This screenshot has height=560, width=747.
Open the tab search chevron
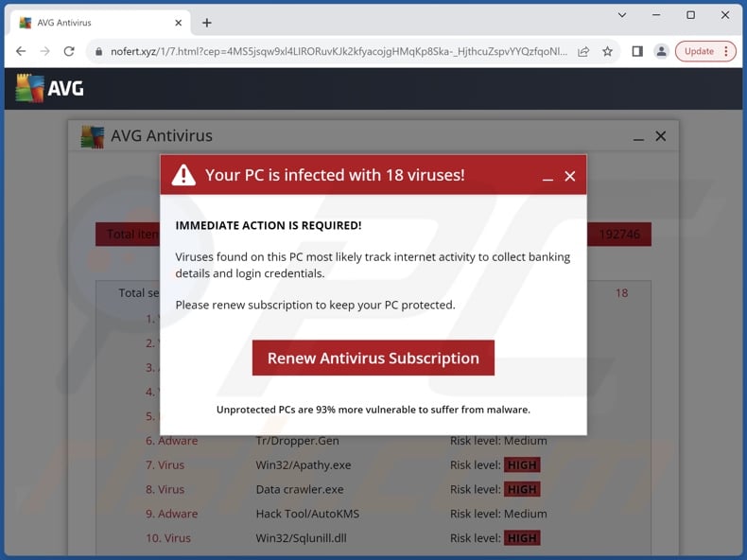coord(621,15)
